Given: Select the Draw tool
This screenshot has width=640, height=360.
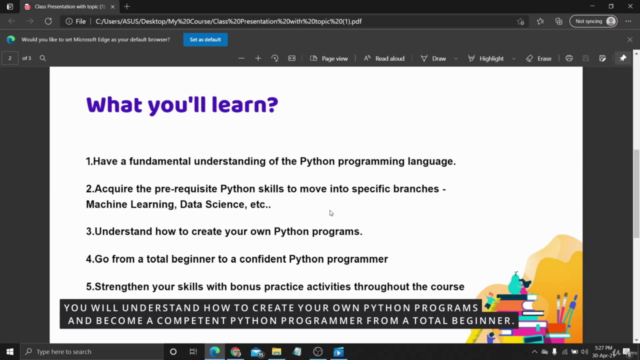Looking at the screenshot, I should pos(433,58).
